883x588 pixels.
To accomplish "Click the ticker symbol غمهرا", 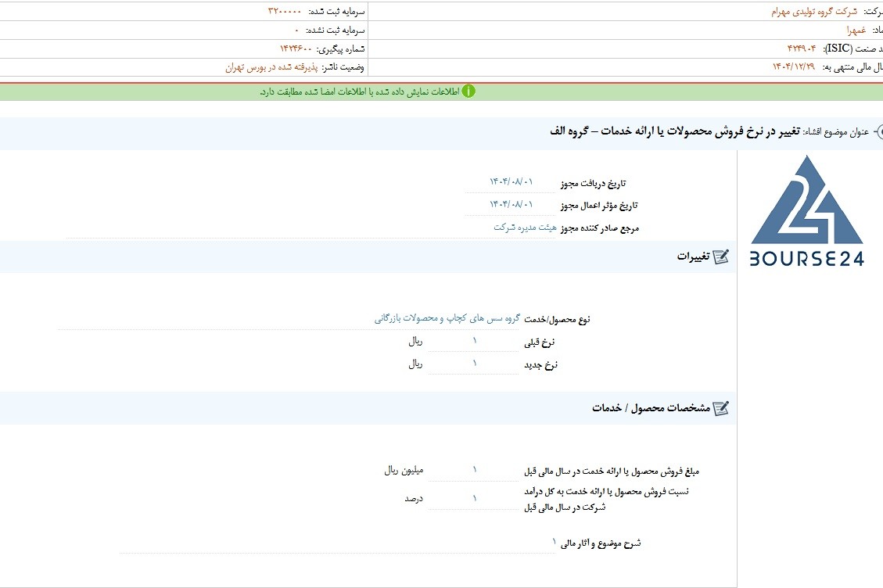I will [x=856, y=30].
